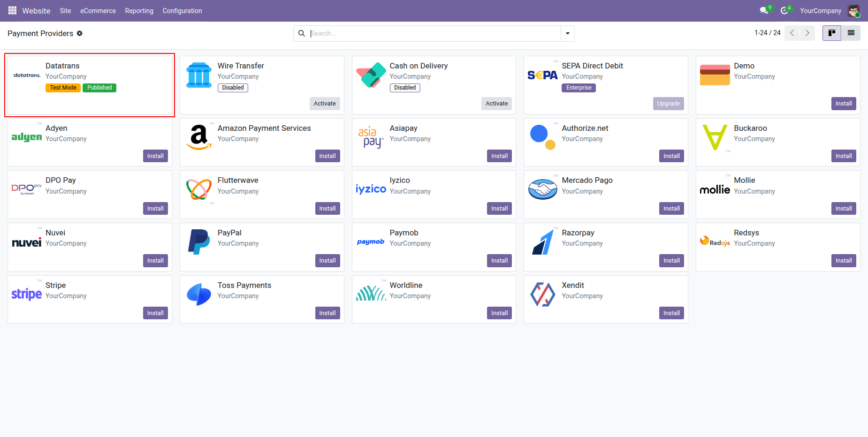Click the Nuvei logo

coord(27,242)
